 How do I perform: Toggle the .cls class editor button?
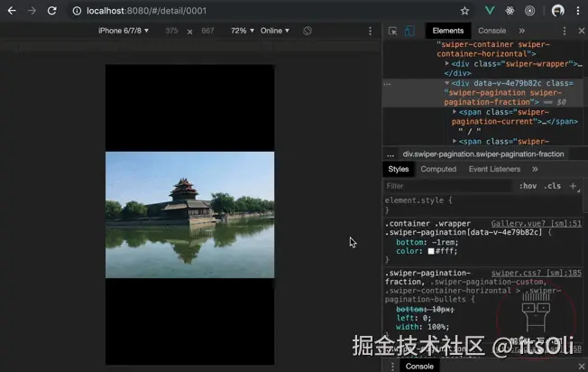coord(552,186)
